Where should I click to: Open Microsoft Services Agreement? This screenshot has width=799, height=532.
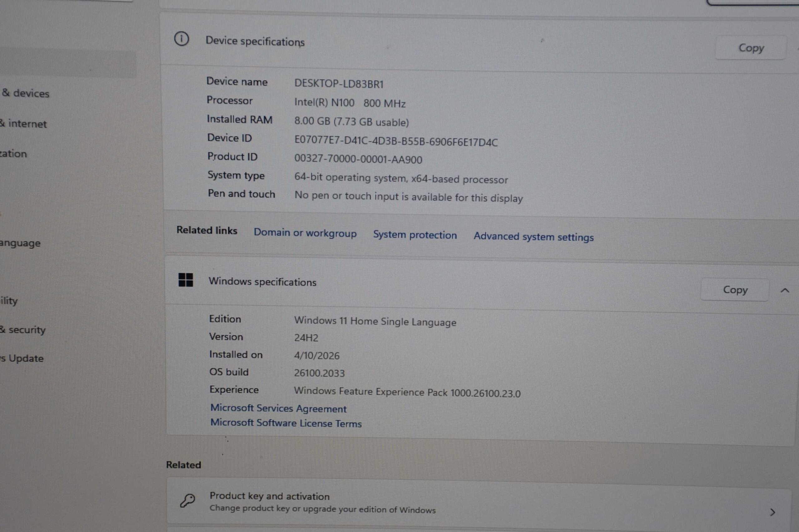(x=278, y=408)
